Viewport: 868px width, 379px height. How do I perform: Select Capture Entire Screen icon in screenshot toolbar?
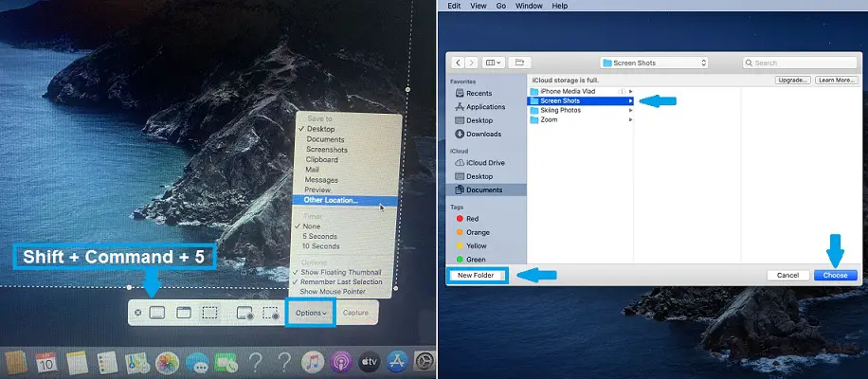click(158, 313)
